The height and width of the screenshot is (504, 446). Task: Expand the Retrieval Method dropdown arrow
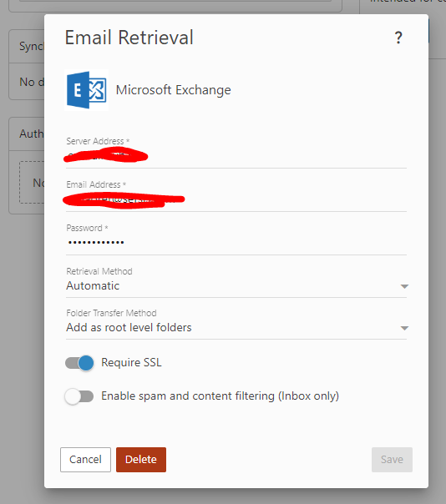404,286
